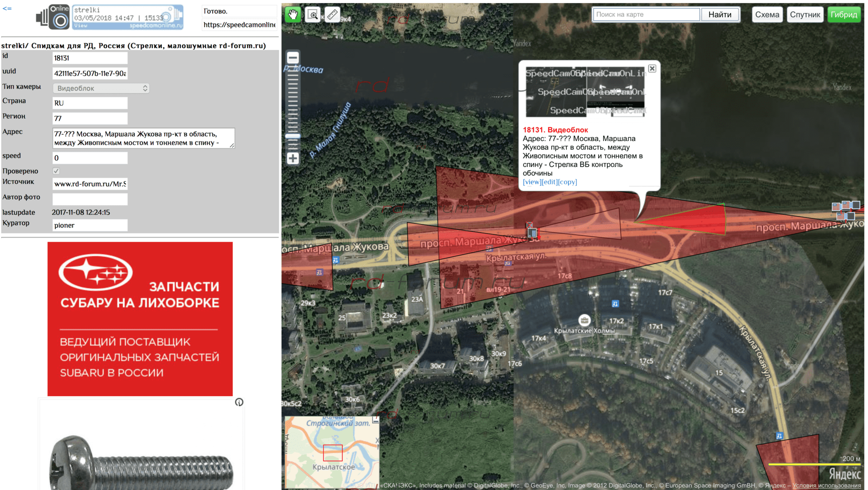
Task: Click the ad info icon
Action: (239, 402)
